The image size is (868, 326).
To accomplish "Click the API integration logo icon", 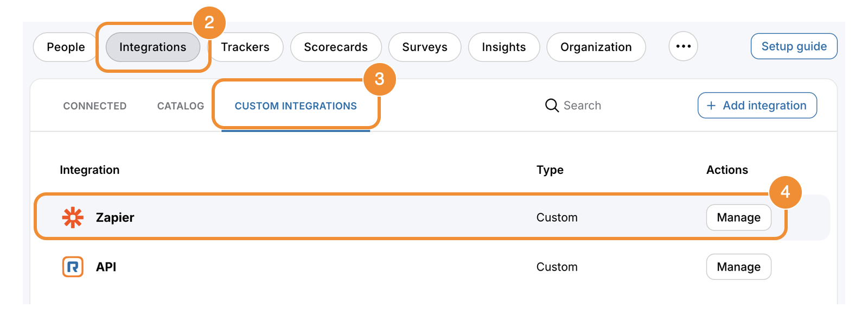I will click(x=73, y=267).
